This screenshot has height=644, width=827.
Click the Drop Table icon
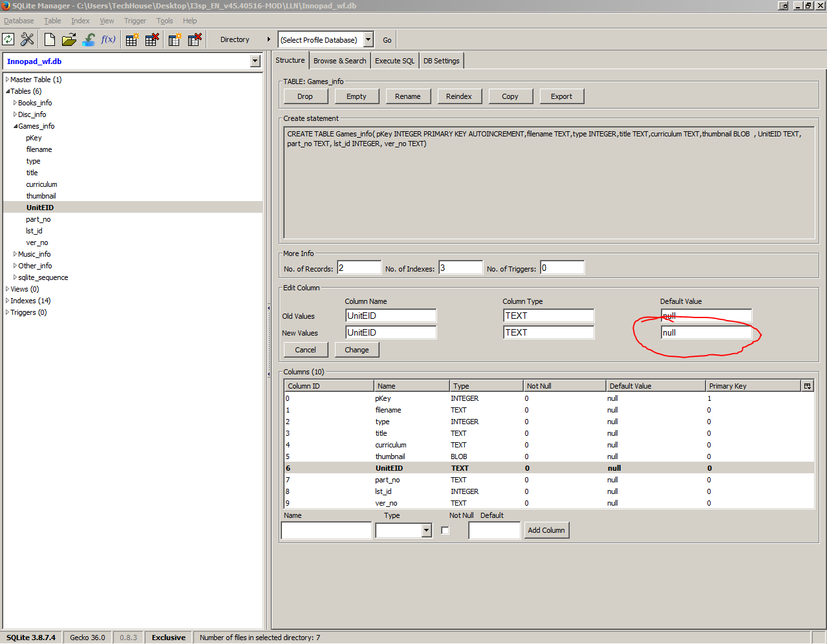[x=152, y=39]
